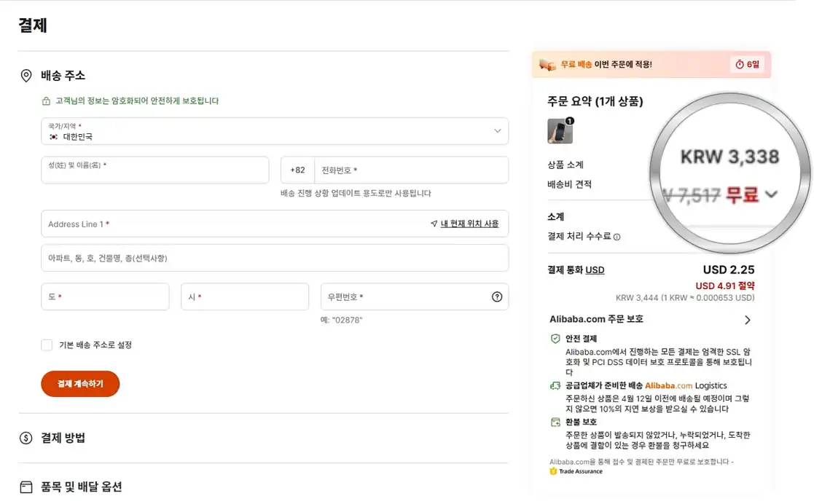Click the 결제 계속하기 button
Image resolution: width=814 pixels, height=504 pixels.
[x=80, y=384]
